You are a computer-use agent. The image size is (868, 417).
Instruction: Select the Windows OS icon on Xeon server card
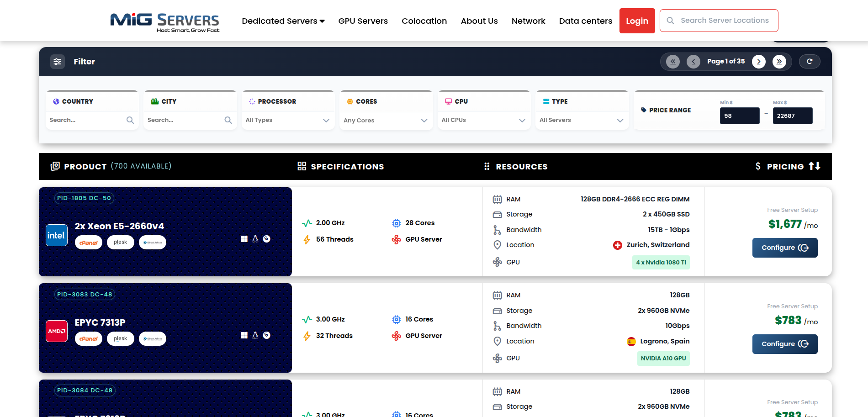(x=244, y=238)
